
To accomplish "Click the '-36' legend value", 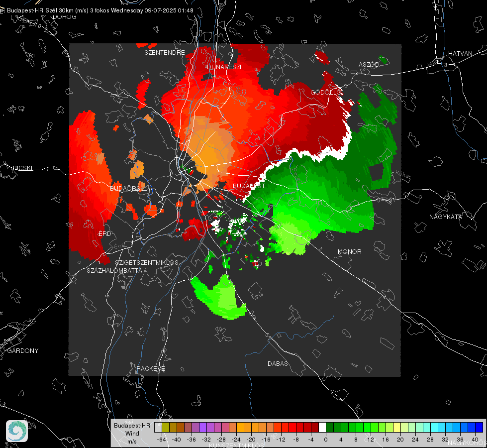I will pos(192,440).
